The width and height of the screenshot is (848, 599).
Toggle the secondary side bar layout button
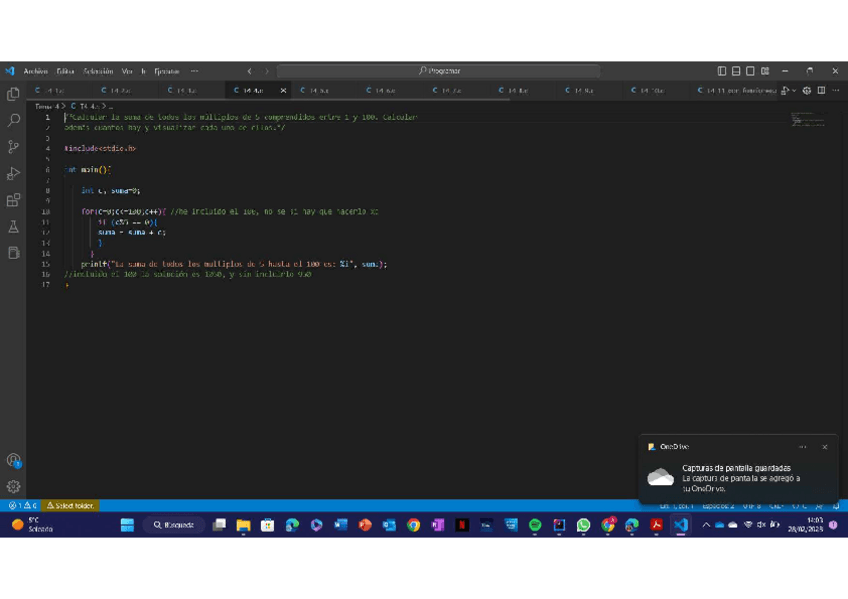point(750,71)
